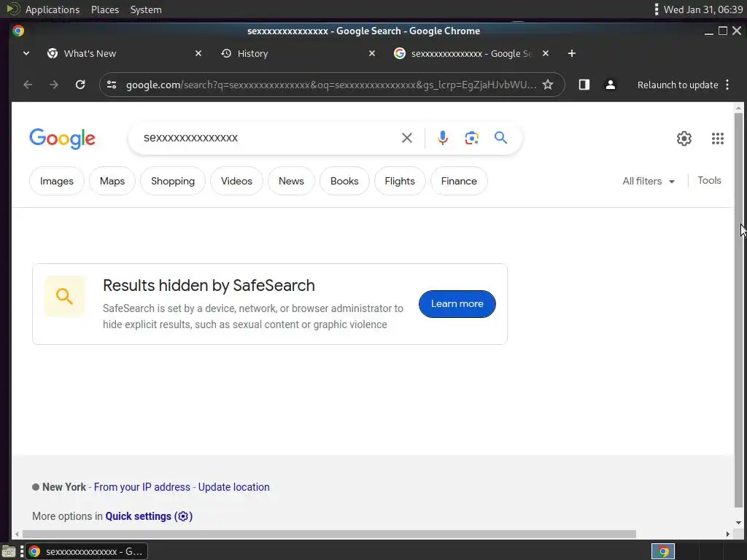Clear the search box with the X
Screen dimensions: 747x560
(x=407, y=138)
